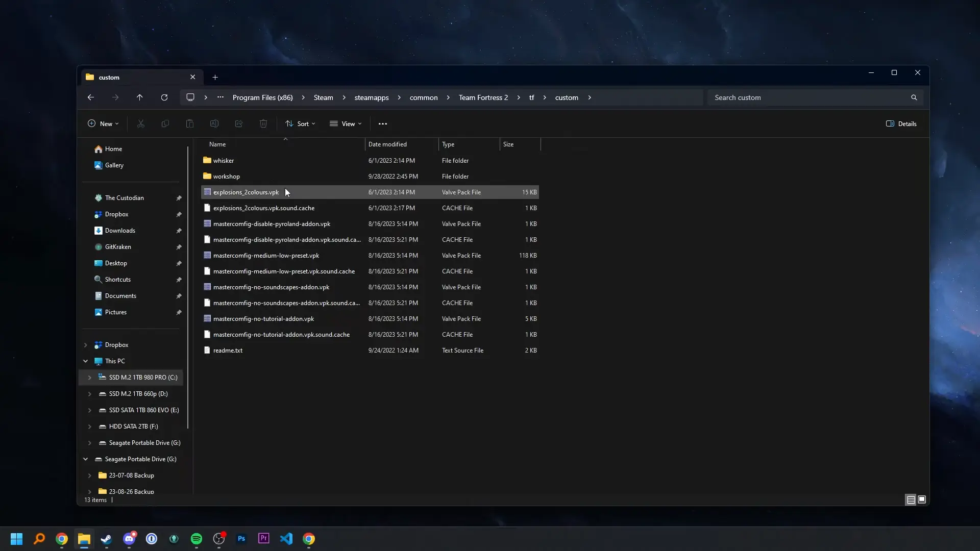980x551 pixels.
Task: Select the whisker folder
Action: (370, 161)
